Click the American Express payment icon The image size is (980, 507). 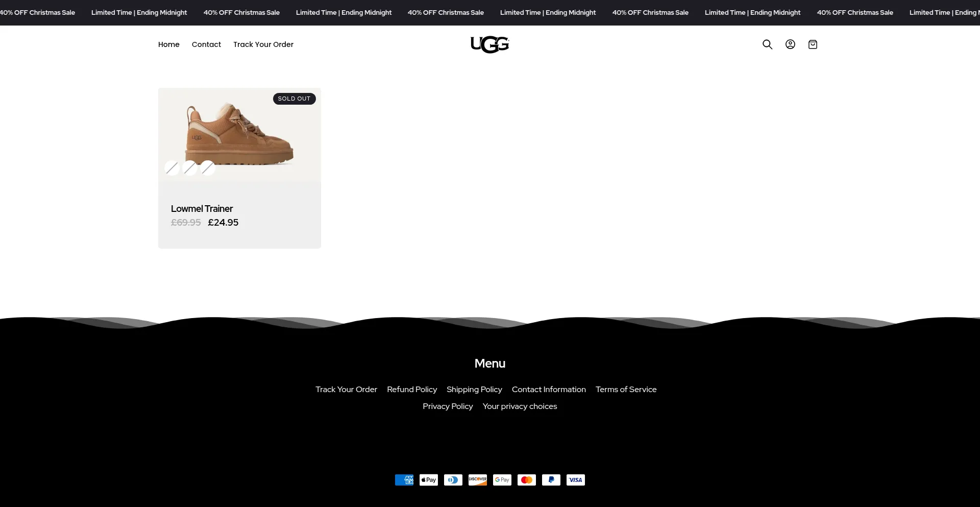point(404,480)
